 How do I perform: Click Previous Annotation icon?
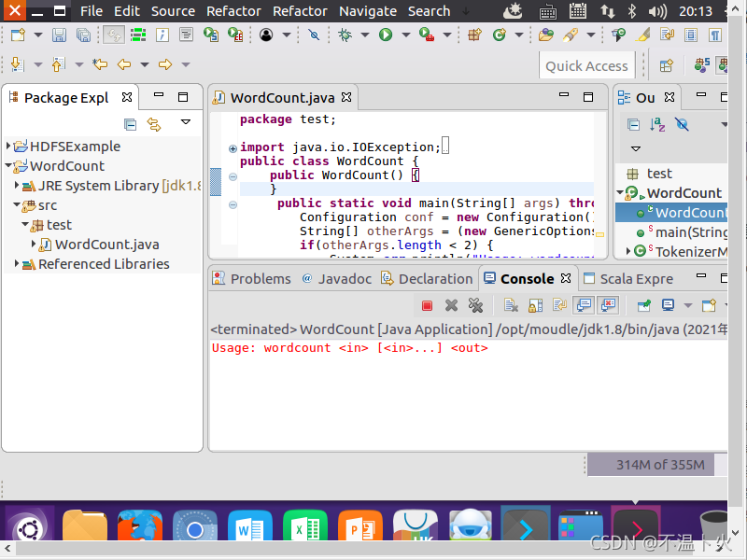pos(58,63)
